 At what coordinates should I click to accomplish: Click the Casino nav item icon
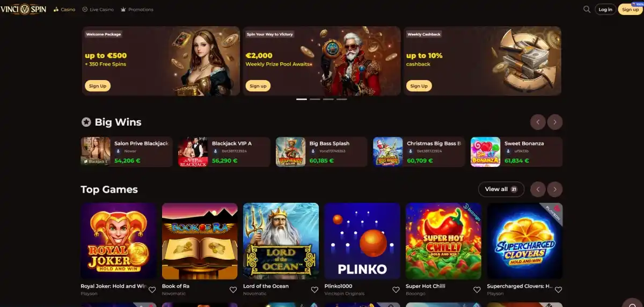pyautogui.click(x=56, y=10)
